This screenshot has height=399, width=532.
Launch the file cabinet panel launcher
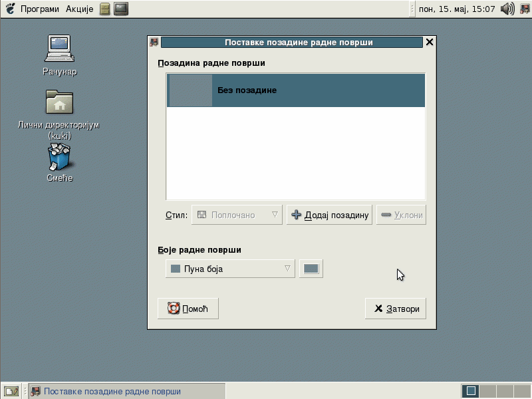coord(105,9)
